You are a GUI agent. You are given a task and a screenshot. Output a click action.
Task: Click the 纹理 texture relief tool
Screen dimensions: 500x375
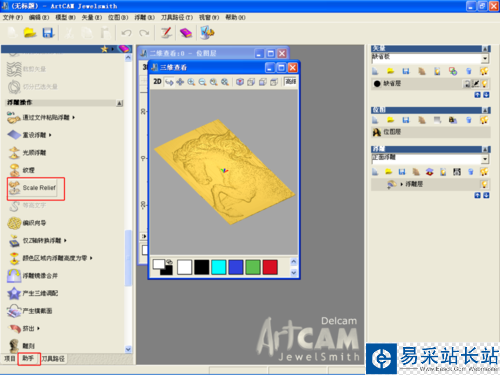click(x=21, y=170)
